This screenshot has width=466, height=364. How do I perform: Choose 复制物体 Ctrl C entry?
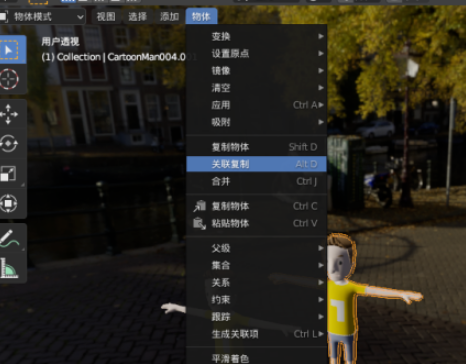tap(256, 206)
